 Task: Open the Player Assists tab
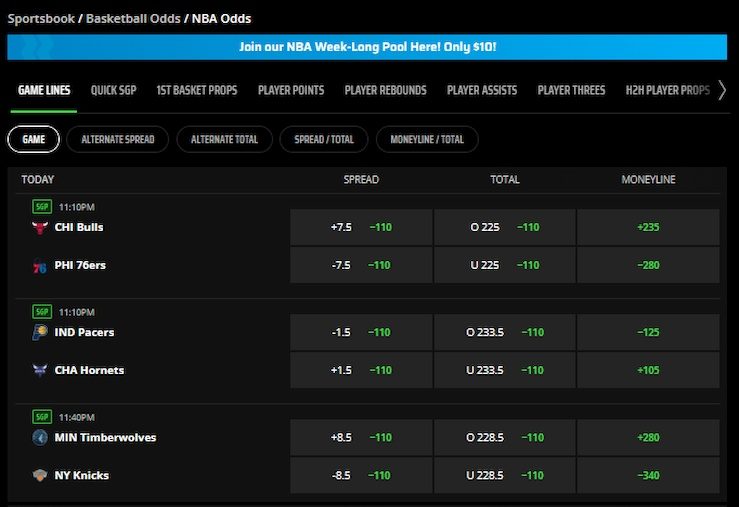click(x=482, y=90)
